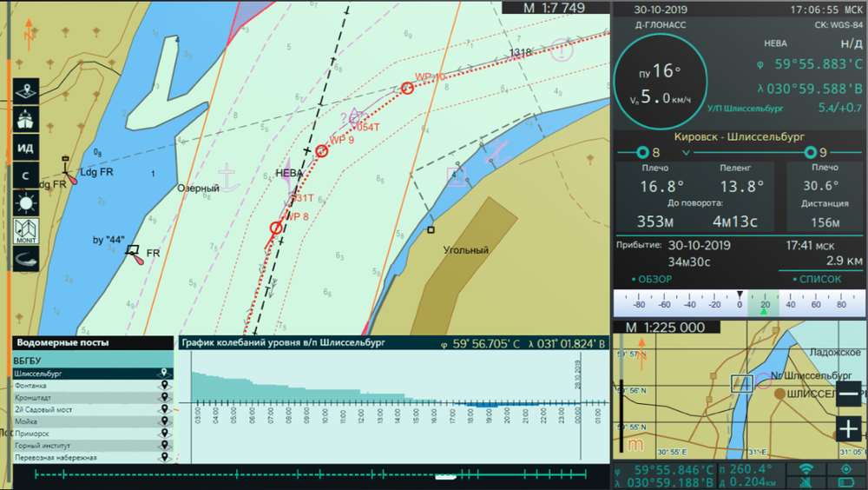The height and width of the screenshot is (490, 868).
Task: Click the ship icon in left toolbar
Action: click(25, 119)
